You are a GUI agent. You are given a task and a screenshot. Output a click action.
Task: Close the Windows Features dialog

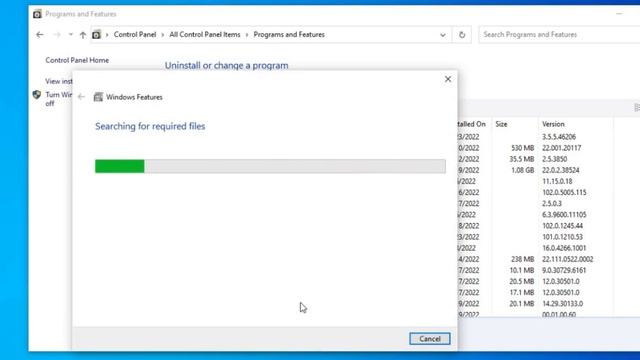[448, 79]
